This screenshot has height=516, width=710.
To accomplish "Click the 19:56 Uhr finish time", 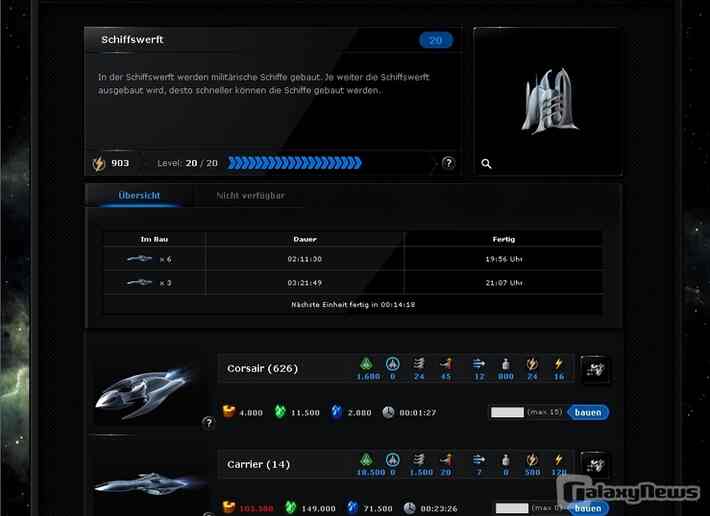I will pos(504,259).
